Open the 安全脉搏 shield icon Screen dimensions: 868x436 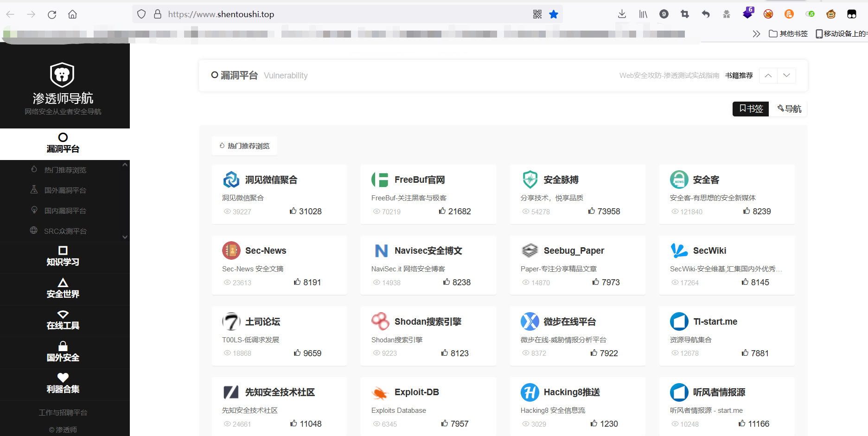pyautogui.click(x=530, y=180)
